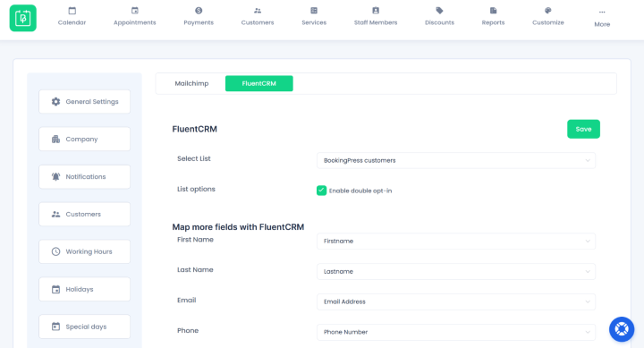Click the Customers people icon in top navigation
Viewport: 644px width, 348px height.
tap(258, 10)
